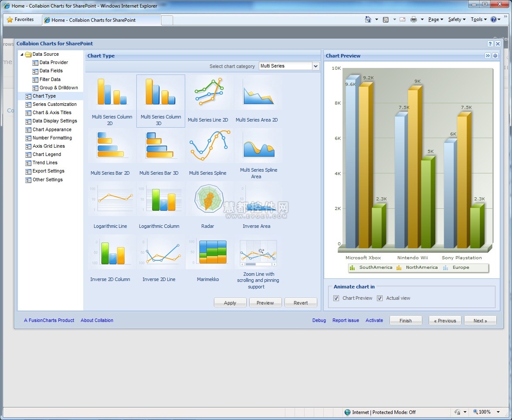Go to Next step
The width and height of the screenshot is (512, 420).
point(480,320)
